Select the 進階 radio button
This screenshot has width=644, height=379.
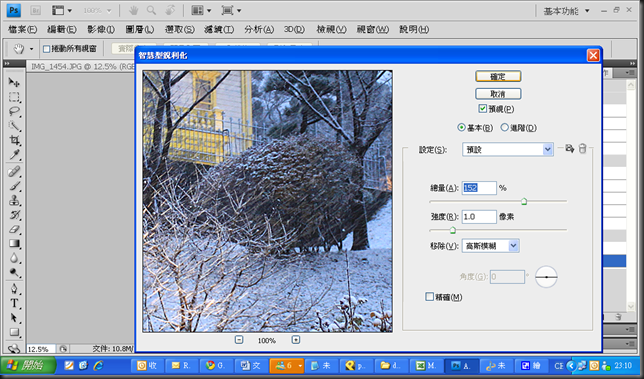click(x=504, y=128)
